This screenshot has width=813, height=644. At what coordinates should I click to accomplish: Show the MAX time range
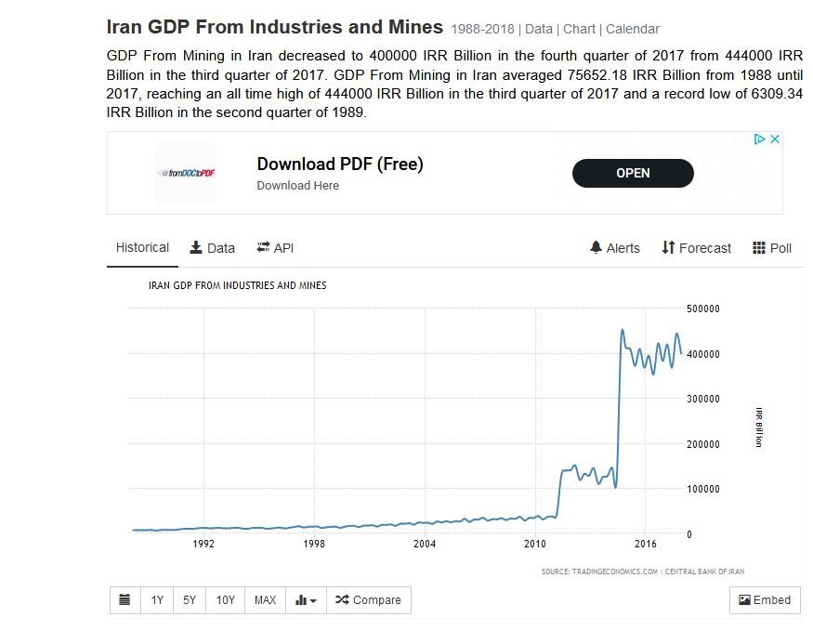265,600
